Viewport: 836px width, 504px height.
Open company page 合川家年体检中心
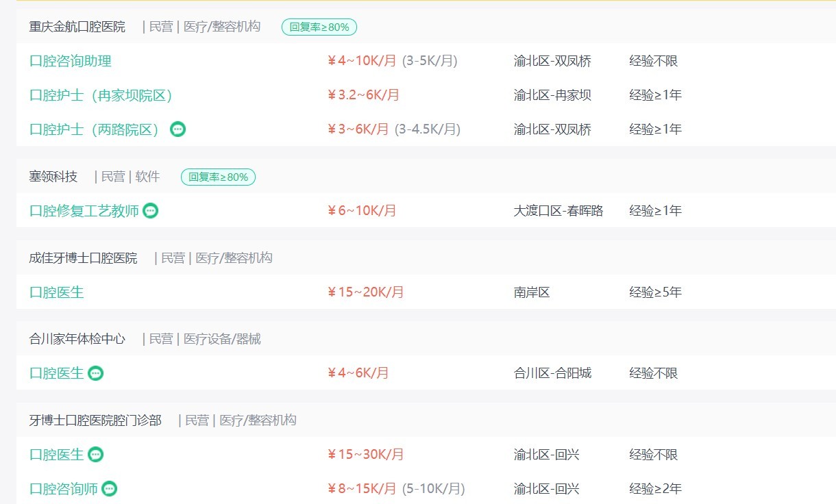77,339
